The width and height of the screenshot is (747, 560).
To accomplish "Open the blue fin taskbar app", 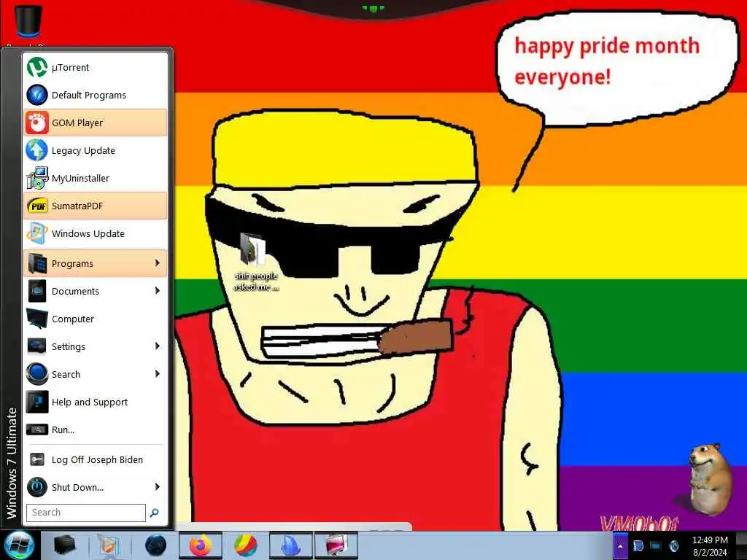I will pos(290,545).
